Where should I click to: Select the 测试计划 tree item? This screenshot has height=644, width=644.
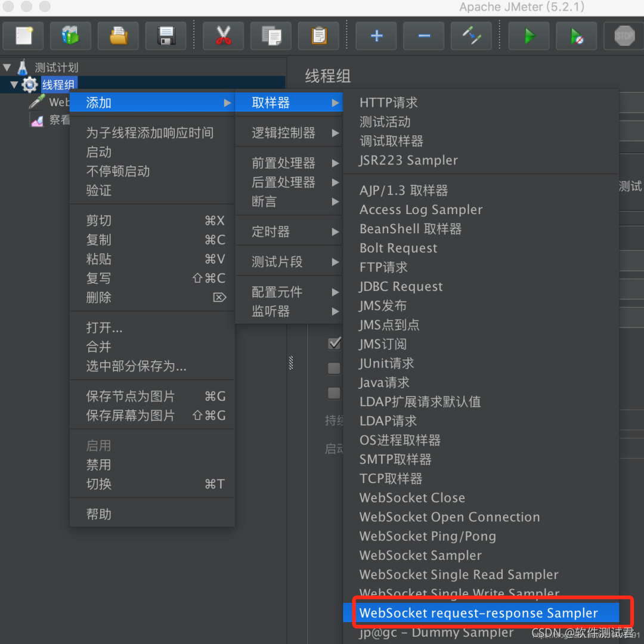pyautogui.click(x=56, y=67)
